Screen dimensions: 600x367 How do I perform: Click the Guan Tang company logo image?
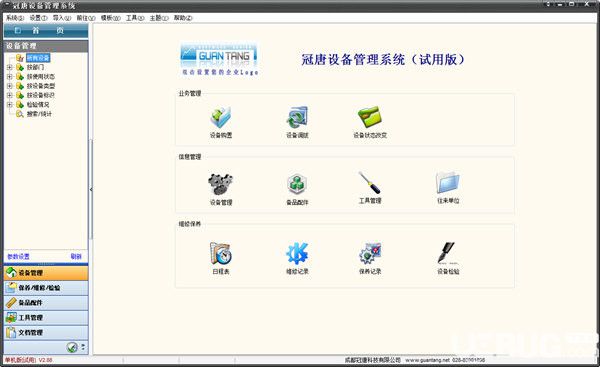point(219,59)
